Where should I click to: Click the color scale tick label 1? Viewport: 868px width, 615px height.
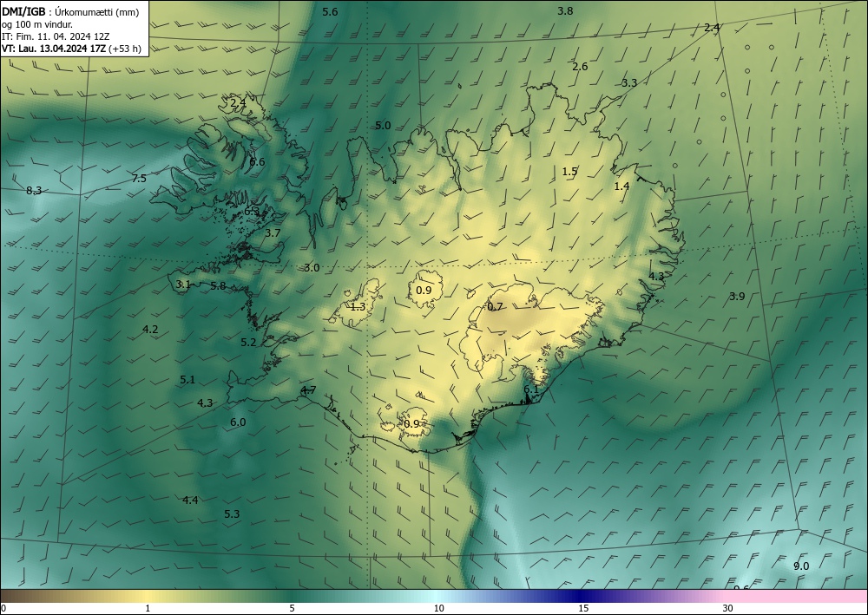[148, 609]
